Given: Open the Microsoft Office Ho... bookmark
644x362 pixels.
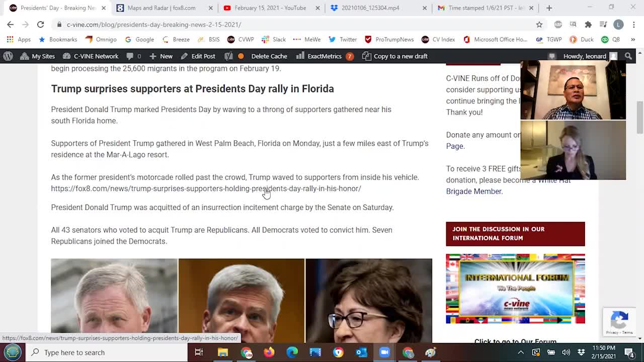Looking at the screenshot, I should click(495, 39).
